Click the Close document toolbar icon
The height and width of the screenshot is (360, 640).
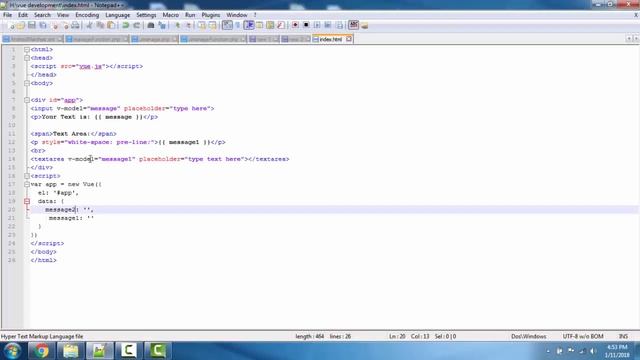(55, 25)
